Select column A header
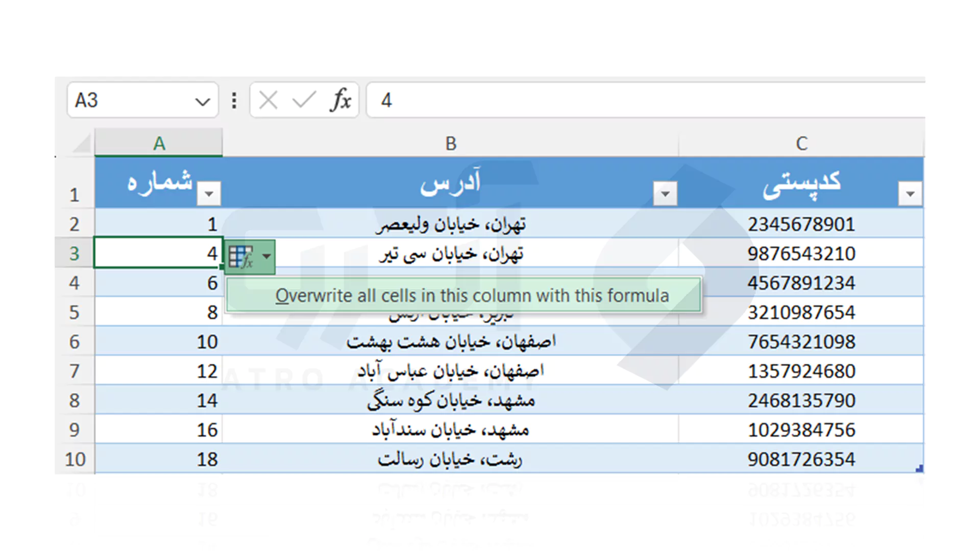 coord(159,143)
